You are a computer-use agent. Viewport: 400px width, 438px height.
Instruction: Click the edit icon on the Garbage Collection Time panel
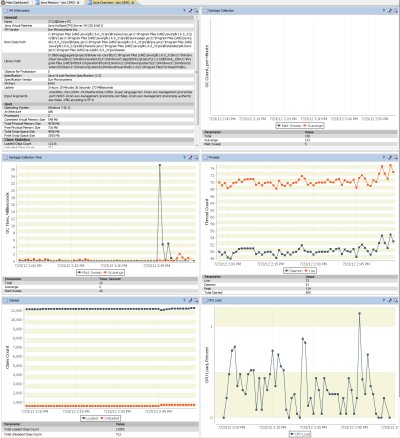(x=190, y=157)
